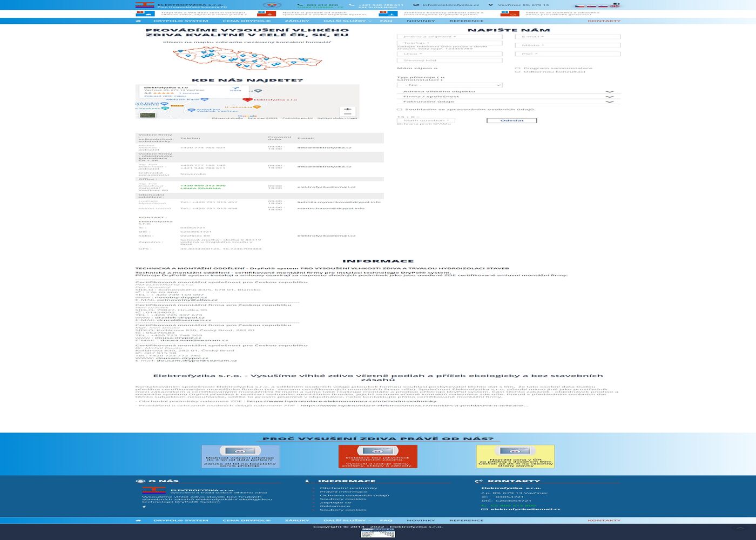Open Ochrana osobních údajů footer link
This screenshot has width=756, height=540.
tap(354, 495)
